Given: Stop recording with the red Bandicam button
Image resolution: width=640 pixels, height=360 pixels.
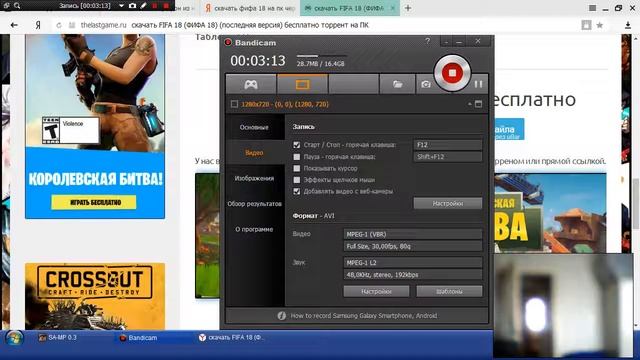Looking at the screenshot, I should point(452,73).
